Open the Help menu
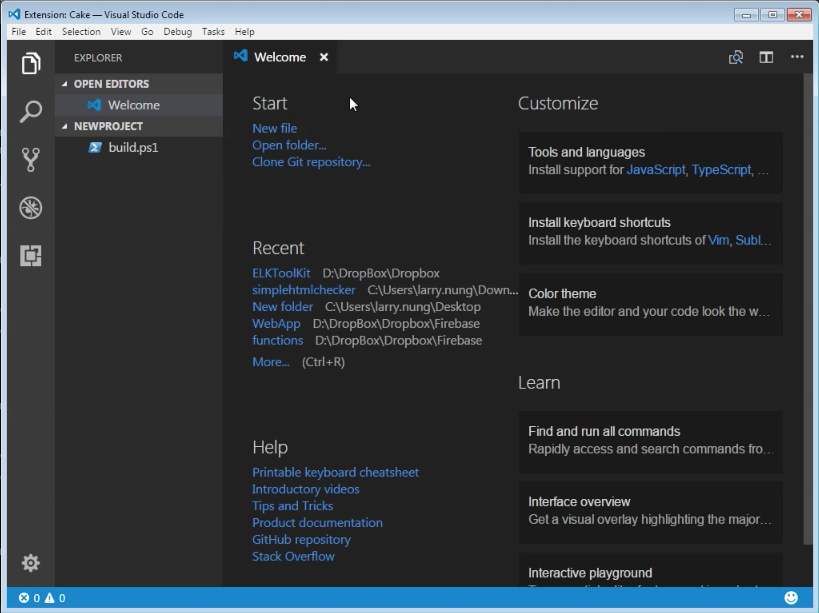819x613 pixels. tap(244, 32)
